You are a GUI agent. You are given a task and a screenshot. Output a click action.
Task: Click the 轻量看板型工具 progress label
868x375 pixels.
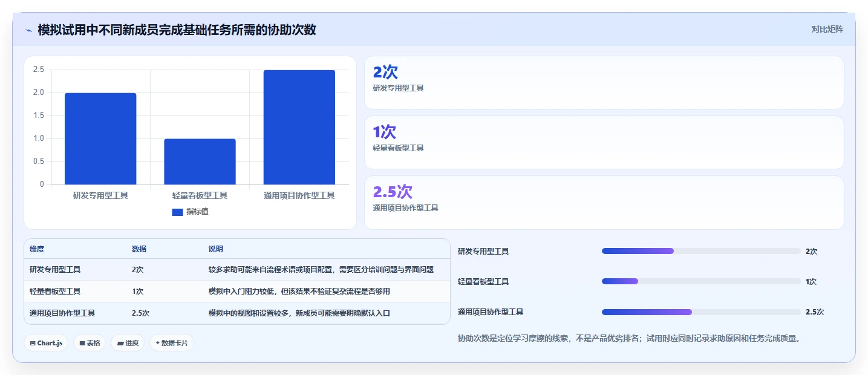tap(483, 282)
